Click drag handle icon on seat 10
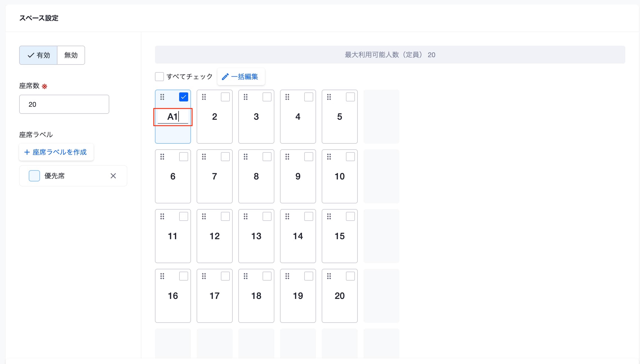Viewport: 640px width, 364px height. click(x=329, y=157)
